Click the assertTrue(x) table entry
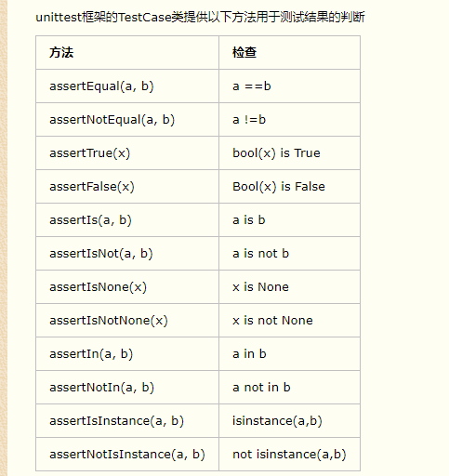The height and width of the screenshot is (476, 449). coord(127,153)
